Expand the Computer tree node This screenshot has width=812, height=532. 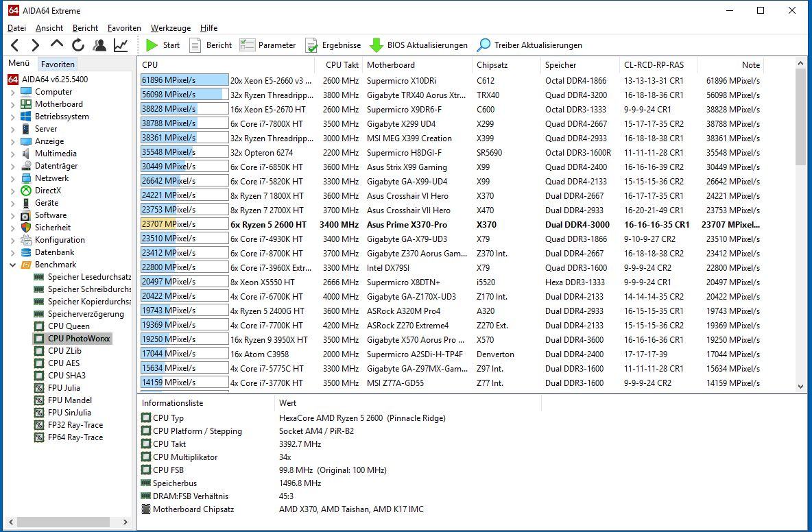pyautogui.click(x=13, y=92)
